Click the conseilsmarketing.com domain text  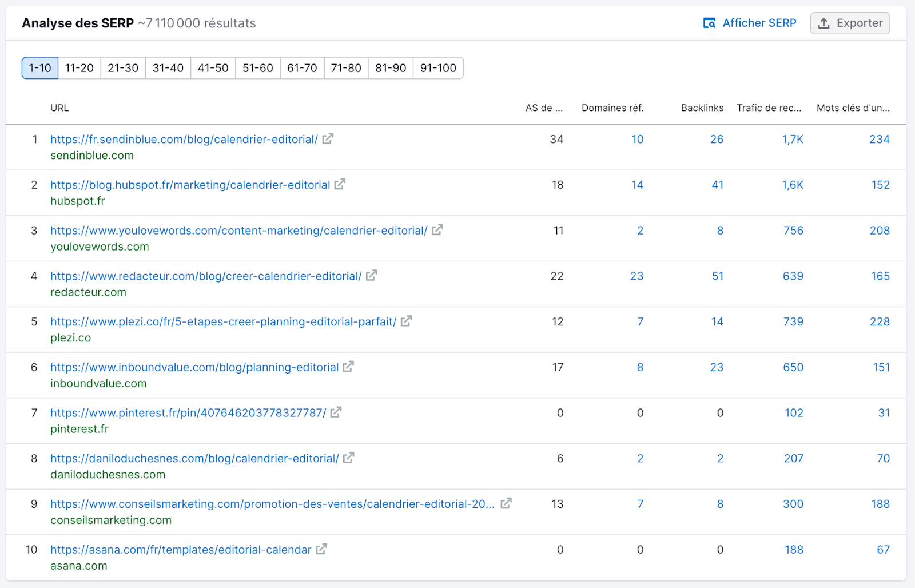click(x=111, y=520)
